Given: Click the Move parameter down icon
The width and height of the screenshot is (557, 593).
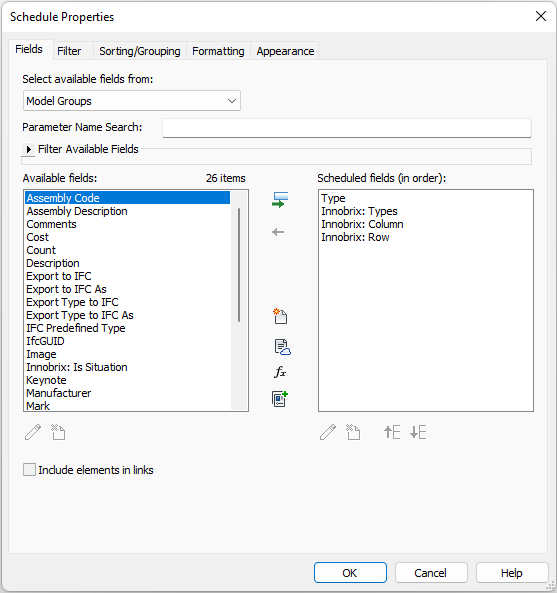Looking at the screenshot, I should click(418, 432).
